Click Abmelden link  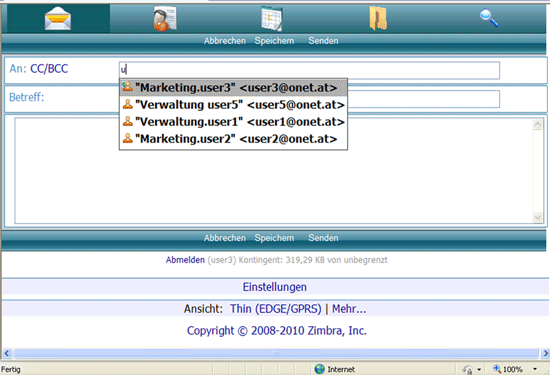(185, 260)
